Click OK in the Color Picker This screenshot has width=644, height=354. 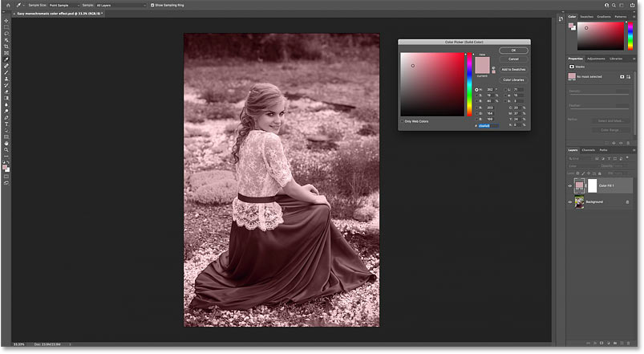pos(513,50)
